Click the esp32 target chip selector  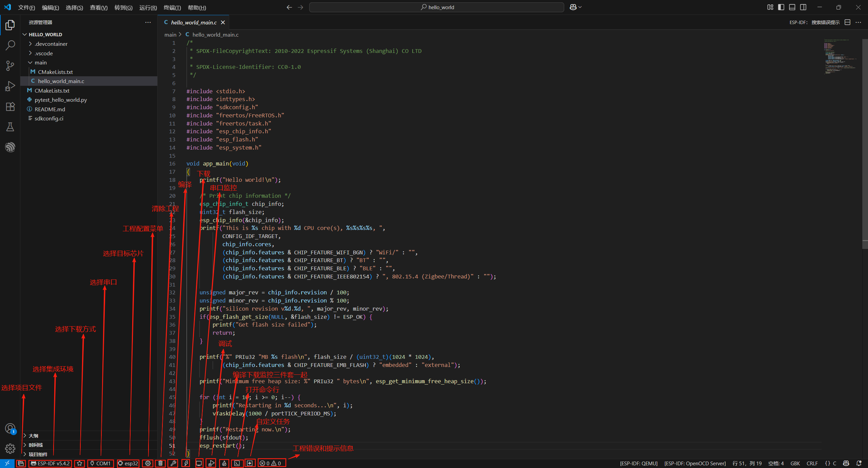point(128,463)
